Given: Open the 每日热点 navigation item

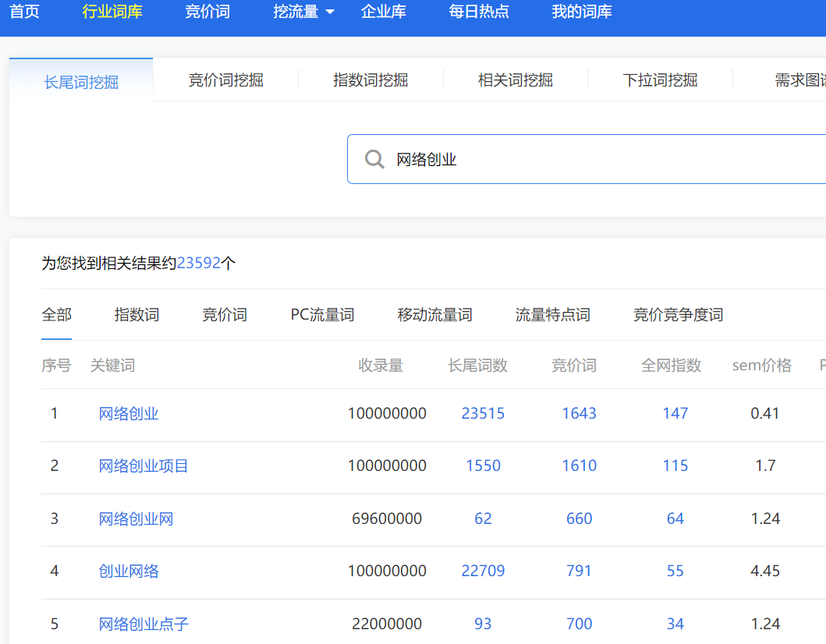Looking at the screenshot, I should click(x=480, y=12).
